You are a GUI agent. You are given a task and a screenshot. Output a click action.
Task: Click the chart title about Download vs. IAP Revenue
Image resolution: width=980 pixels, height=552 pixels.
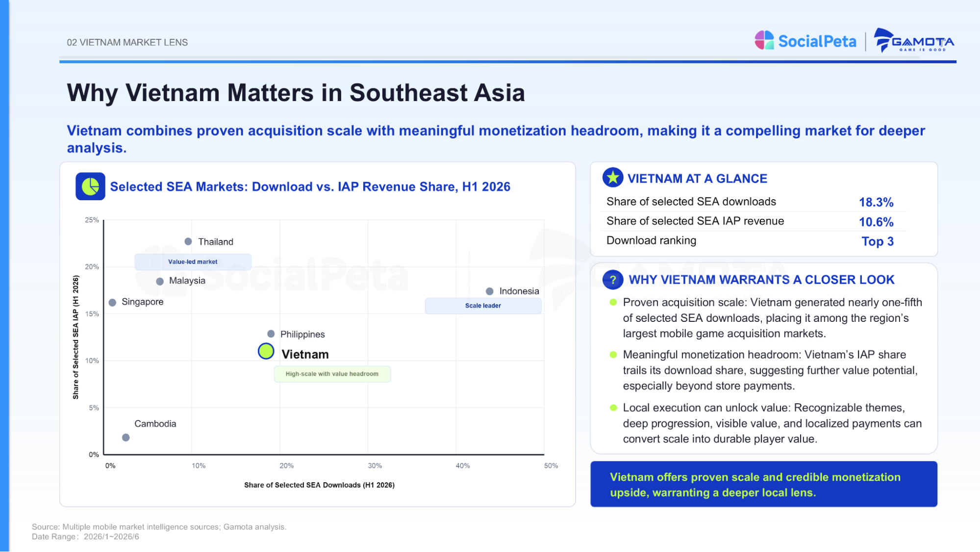(x=310, y=186)
